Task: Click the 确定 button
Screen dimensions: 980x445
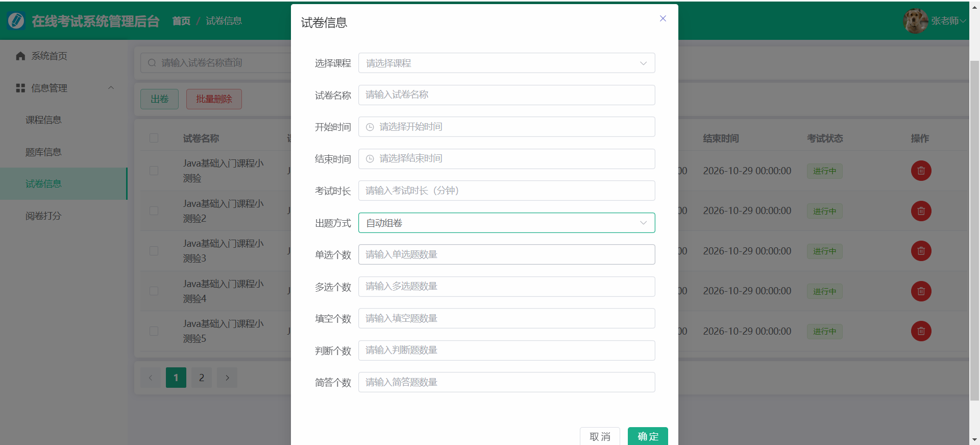Action: coord(648,436)
